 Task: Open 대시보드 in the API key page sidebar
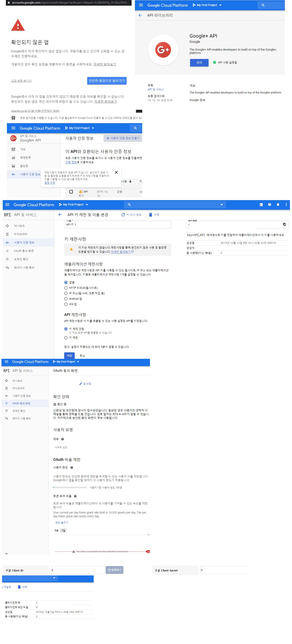pyautogui.click(x=19, y=226)
